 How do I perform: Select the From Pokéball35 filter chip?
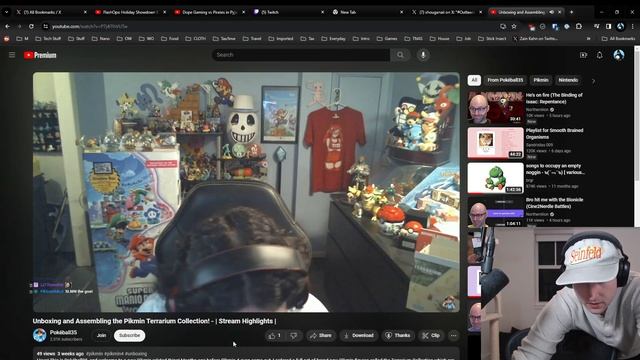pos(505,80)
